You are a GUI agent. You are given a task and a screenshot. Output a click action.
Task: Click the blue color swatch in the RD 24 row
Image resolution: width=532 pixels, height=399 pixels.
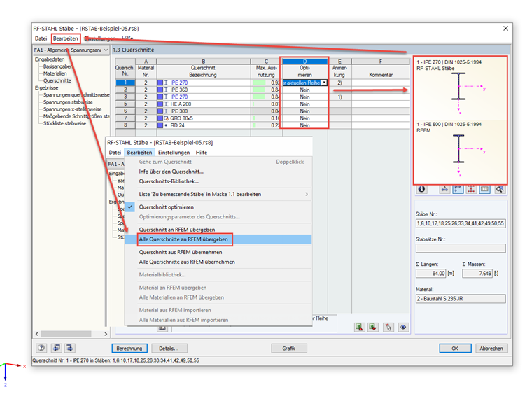[x=160, y=125]
